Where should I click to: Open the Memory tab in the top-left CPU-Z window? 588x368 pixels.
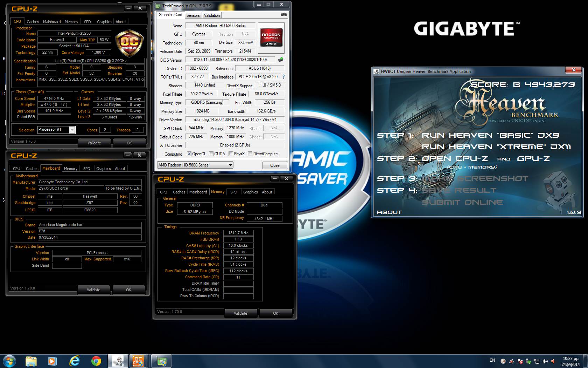(71, 22)
